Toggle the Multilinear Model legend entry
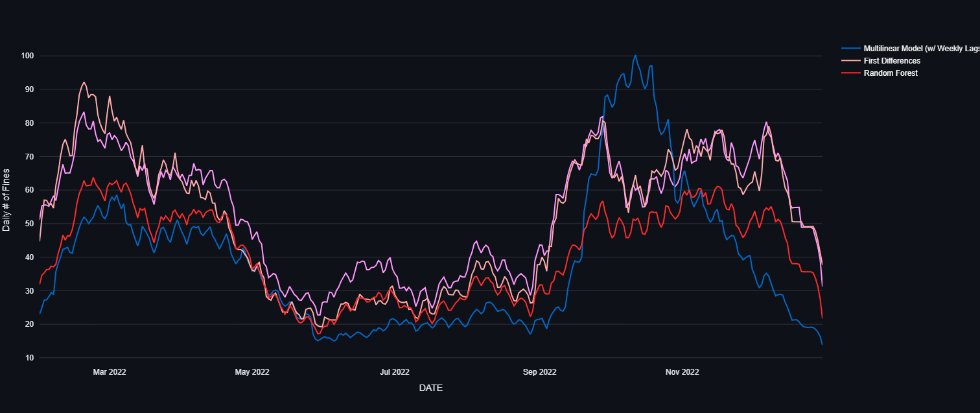Screen dimensions: 980x413 pyautogui.click(x=911, y=49)
